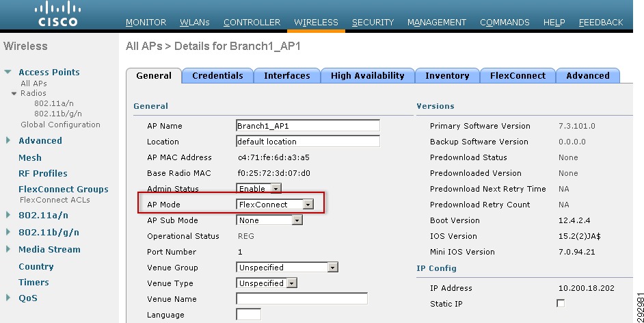Select the Boot Version value 12.4.2.4

point(574,220)
